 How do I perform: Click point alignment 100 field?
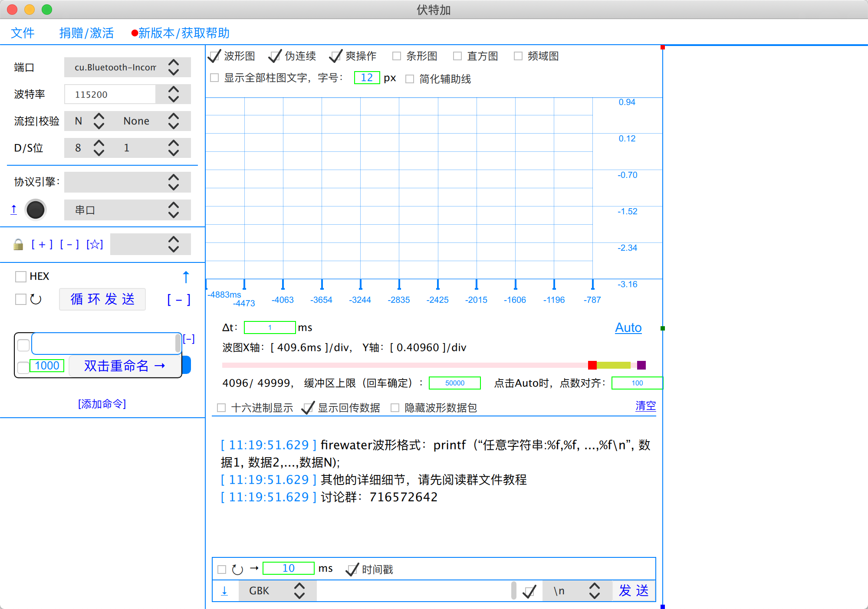[x=637, y=383]
